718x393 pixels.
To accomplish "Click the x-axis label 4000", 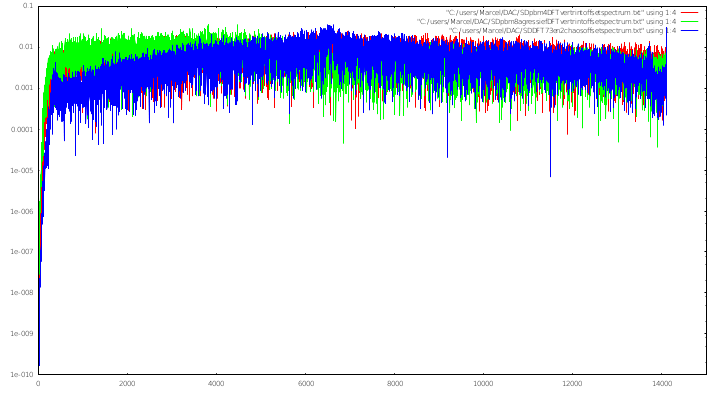I will pos(216,384).
